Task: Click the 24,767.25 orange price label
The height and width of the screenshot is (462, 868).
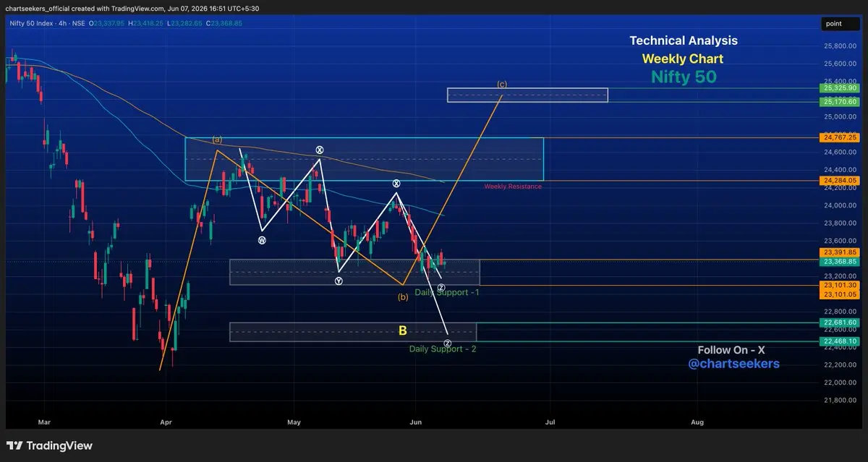Action: (841, 137)
